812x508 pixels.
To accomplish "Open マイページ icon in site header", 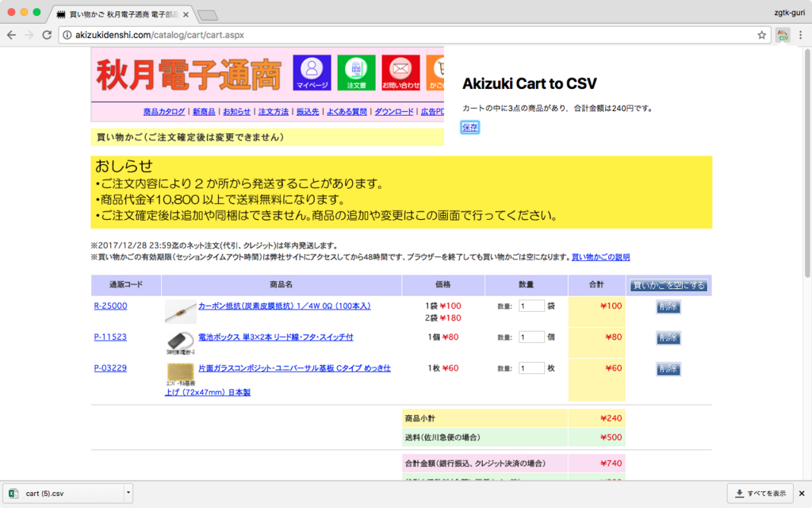I will 312,72.
